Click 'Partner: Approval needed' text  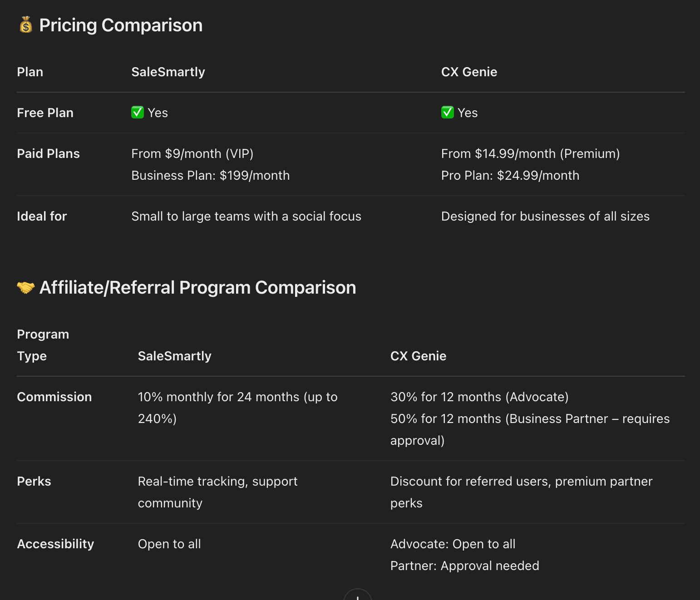point(464,566)
